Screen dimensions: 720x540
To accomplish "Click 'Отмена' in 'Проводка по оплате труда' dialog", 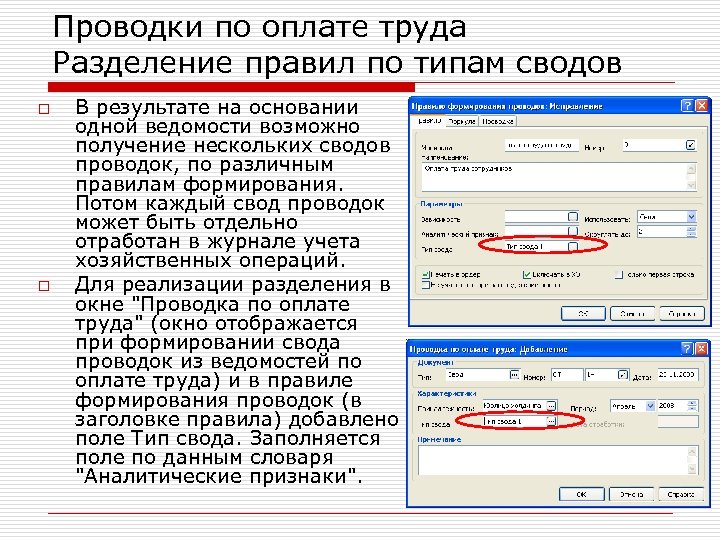I will [x=631, y=495].
